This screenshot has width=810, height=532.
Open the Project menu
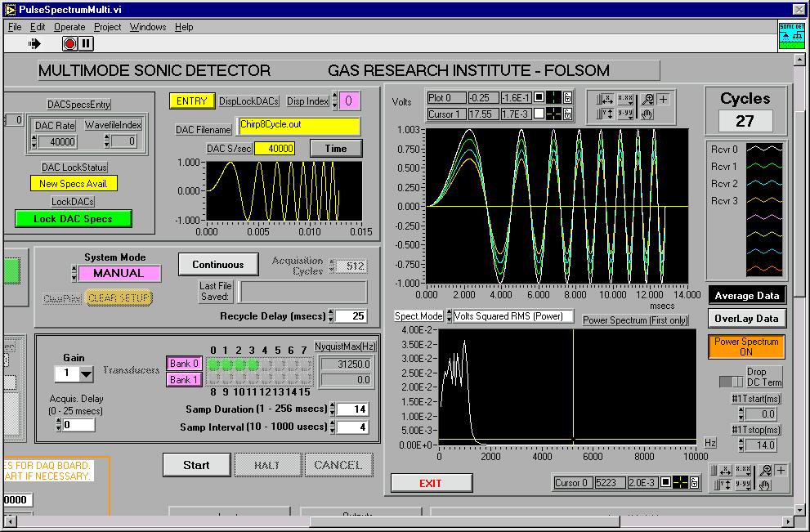coord(107,27)
